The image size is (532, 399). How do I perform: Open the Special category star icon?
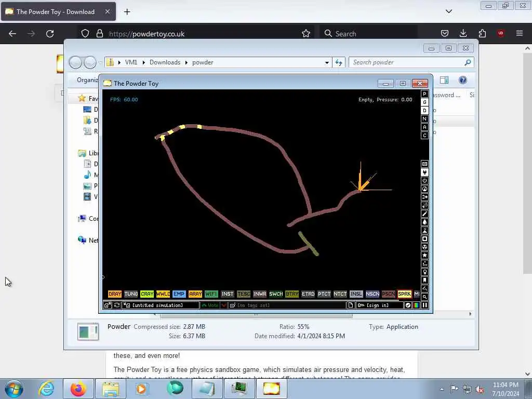point(424,256)
